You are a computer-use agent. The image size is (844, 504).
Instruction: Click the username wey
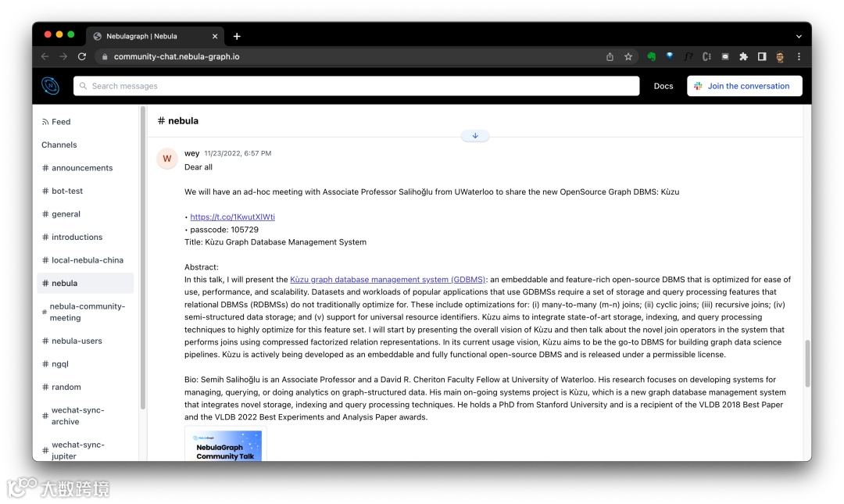pyautogui.click(x=191, y=153)
